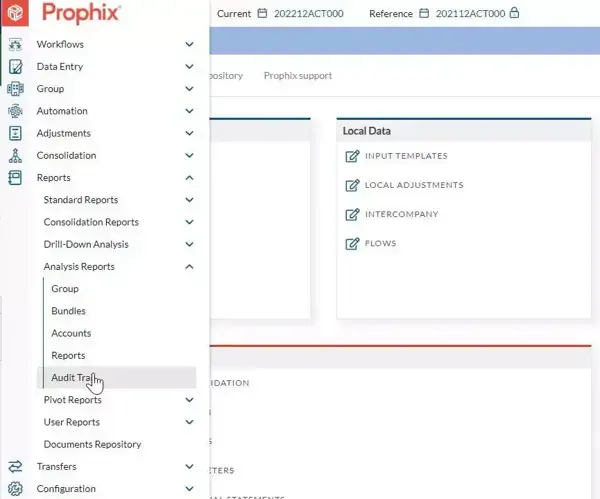Expand Pivot Reports chevron
The width and height of the screenshot is (600, 499).
189,400
